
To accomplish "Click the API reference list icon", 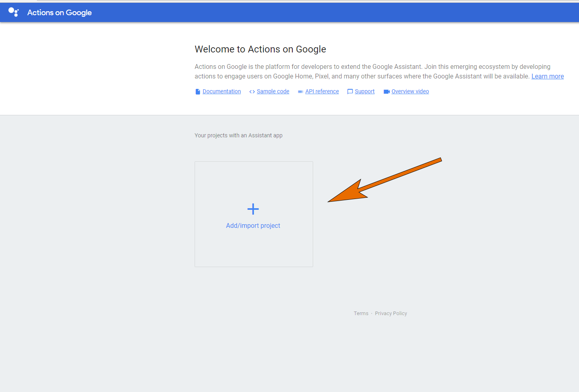I will tap(300, 91).
